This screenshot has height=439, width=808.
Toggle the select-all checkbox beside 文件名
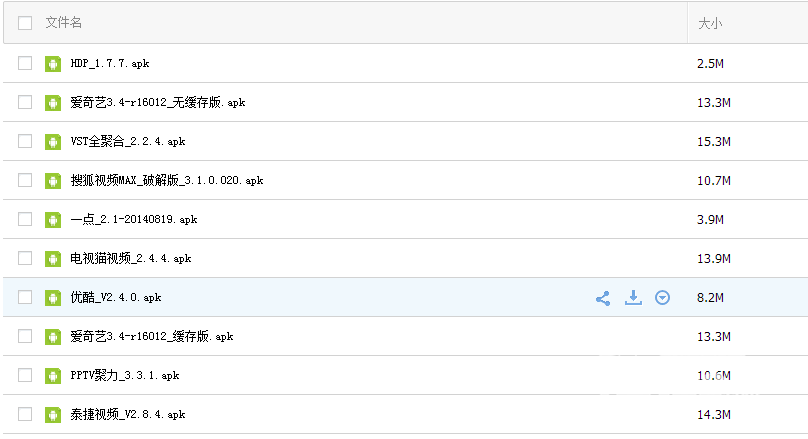[25, 23]
